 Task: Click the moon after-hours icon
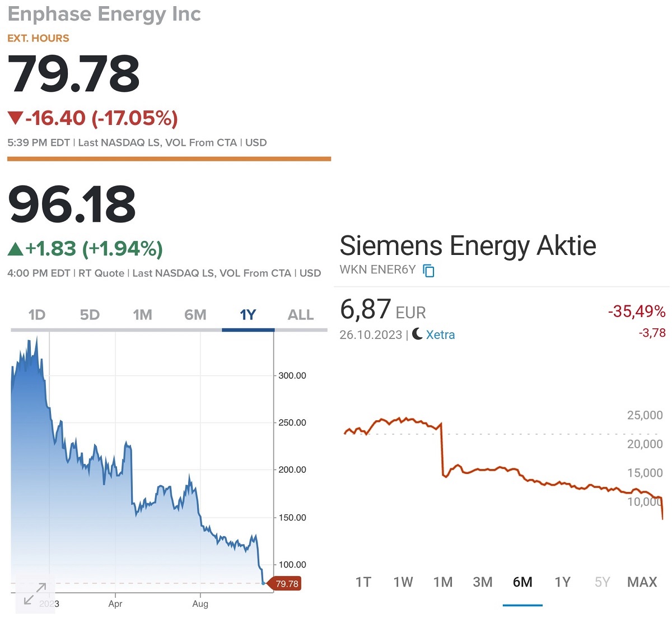pos(417,334)
